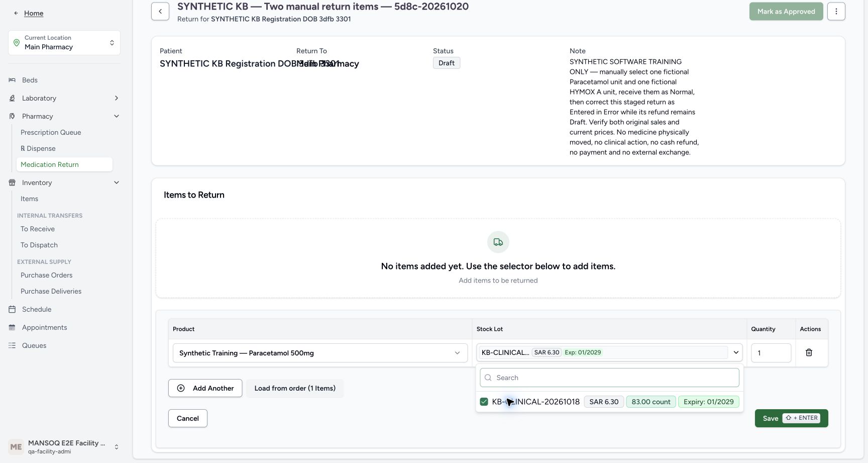Click the Laboratory flask icon
The image size is (868, 463).
click(x=12, y=98)
